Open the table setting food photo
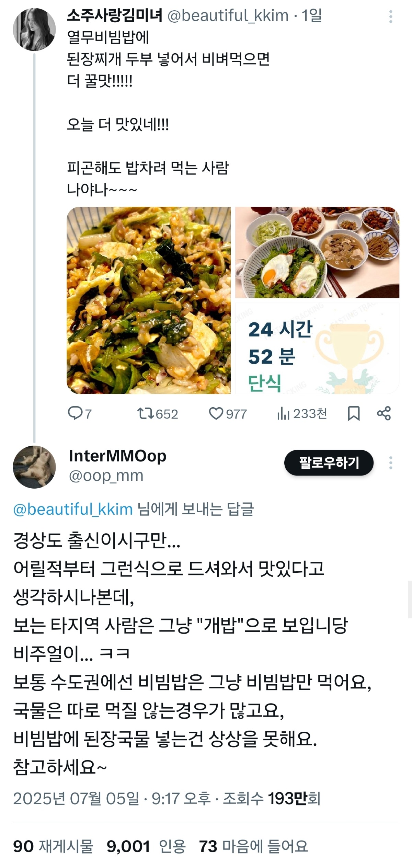This screenshot has width=412, height=868. click(317, 252)
